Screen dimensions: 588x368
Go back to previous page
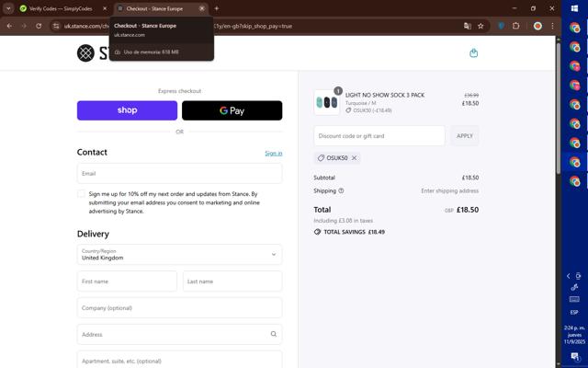pyautogui.click(x=9, y=26)
